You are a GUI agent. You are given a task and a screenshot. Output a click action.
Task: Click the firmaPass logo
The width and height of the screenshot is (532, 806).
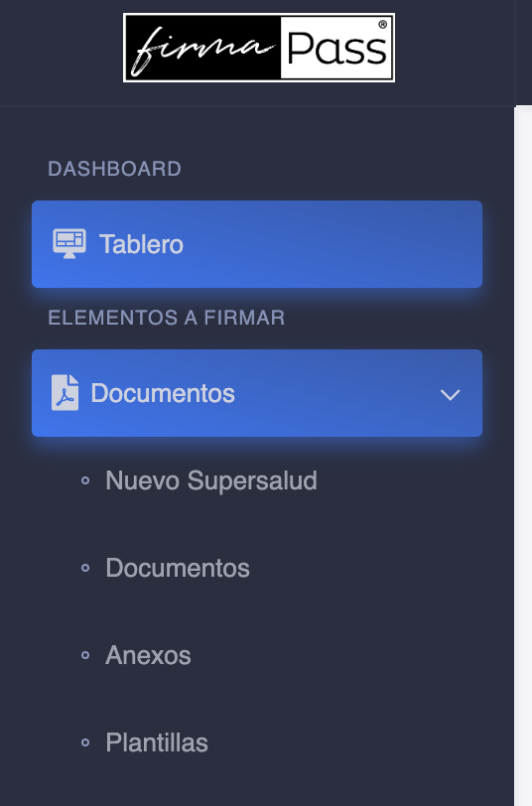pos(259,48)
